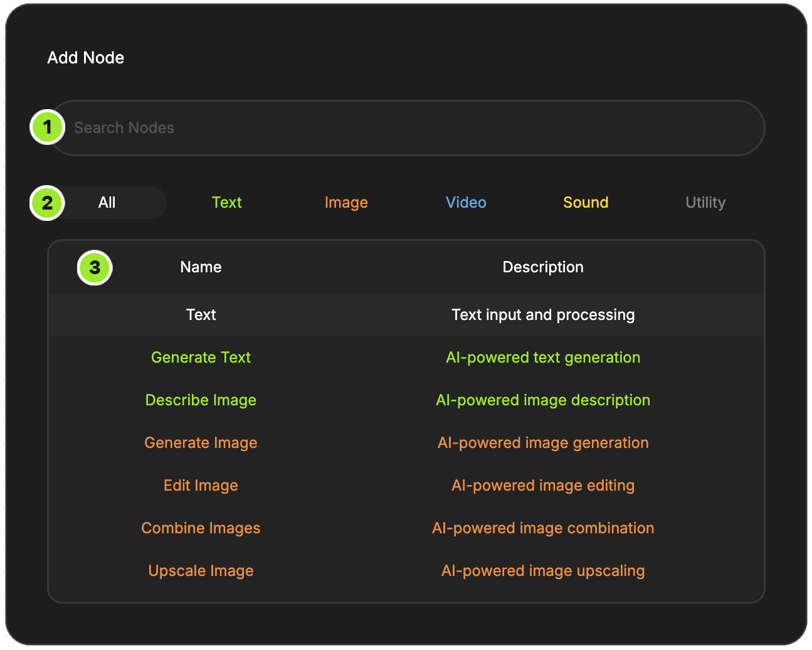Add the Combine Images node
The height and width of the screenshot is (650, 812).
pos(201,528)
